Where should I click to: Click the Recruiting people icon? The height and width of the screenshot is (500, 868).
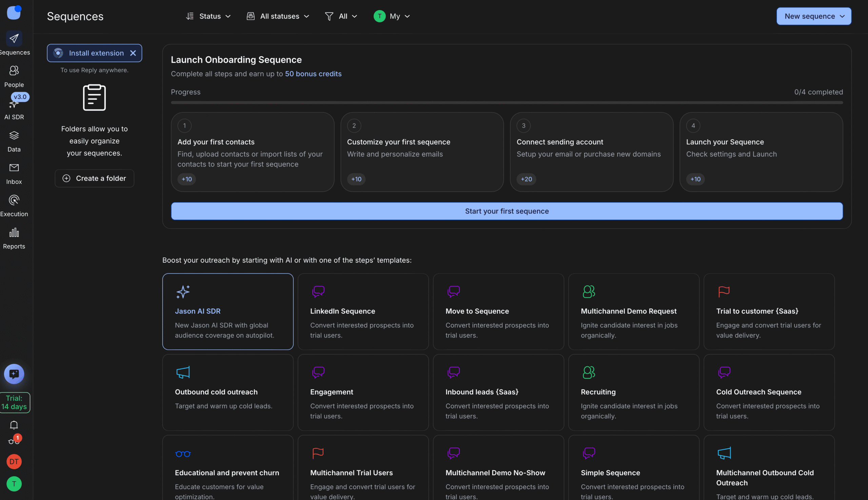(x=589, y=372)
